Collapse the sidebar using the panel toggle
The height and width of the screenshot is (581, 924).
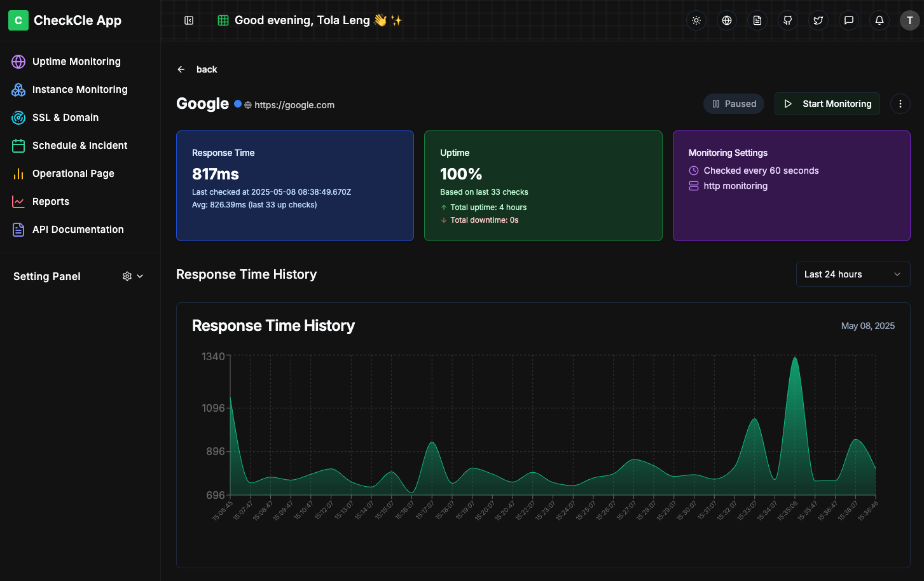(x=188, y=20)
